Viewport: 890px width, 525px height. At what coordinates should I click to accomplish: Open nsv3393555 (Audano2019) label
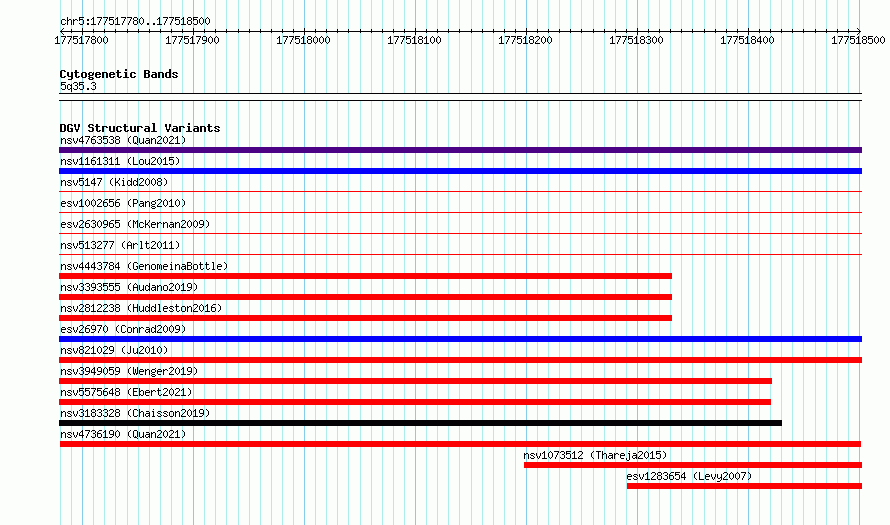(129, 287)
